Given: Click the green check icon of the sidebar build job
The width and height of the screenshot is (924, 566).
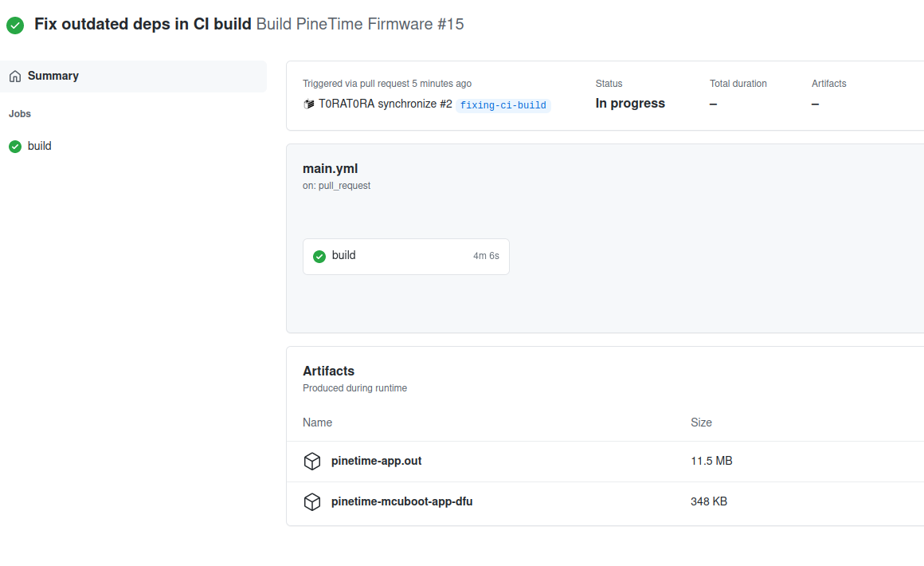Looking at the screenshot, I should 15,146.
